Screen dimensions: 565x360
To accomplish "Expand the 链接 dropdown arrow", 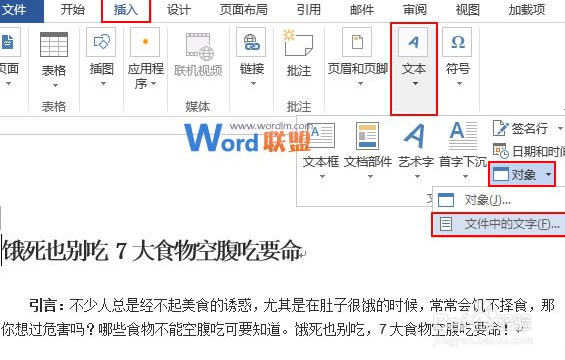I will point(253,84).
